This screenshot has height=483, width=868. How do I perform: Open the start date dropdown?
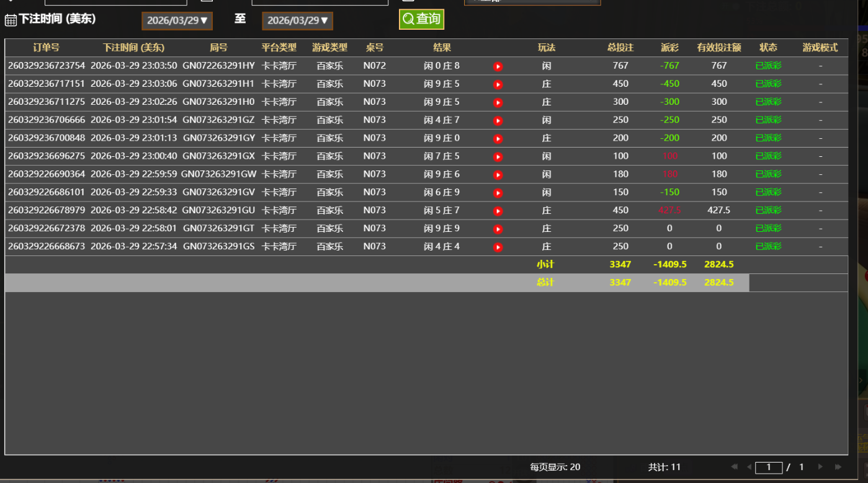(177, 20)
